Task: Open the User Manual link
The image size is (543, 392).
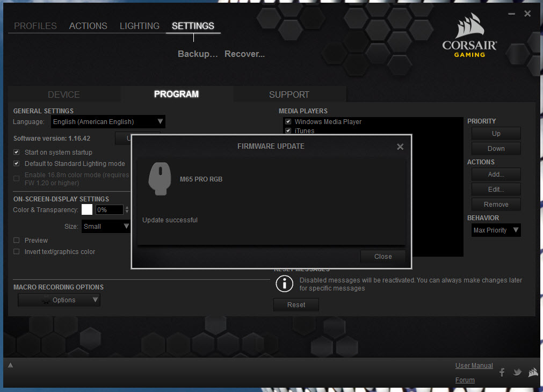Action: pyautogui.click(x=474, y=365)
